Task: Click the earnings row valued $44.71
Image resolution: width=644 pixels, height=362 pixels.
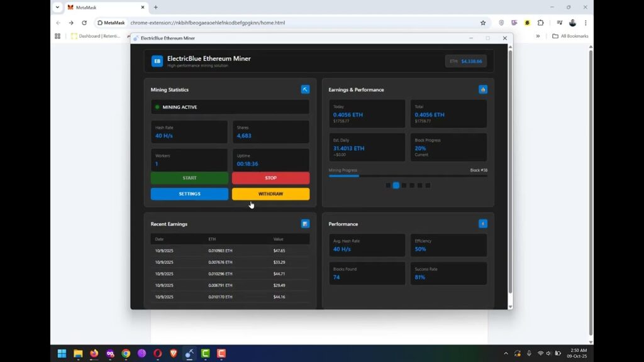Action: pyautogui.click(x=230, y=273)
